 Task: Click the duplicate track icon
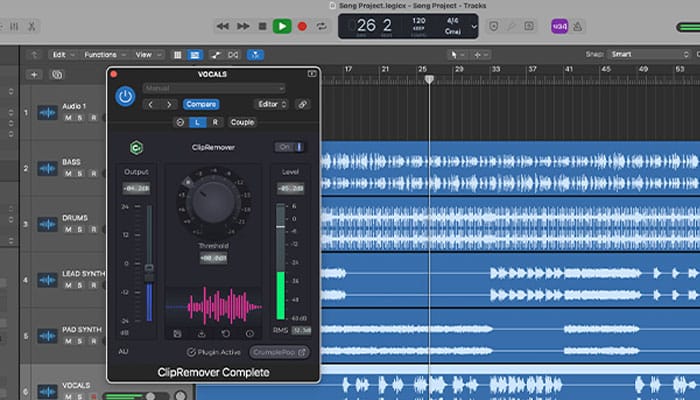click(x=57, y=75)
